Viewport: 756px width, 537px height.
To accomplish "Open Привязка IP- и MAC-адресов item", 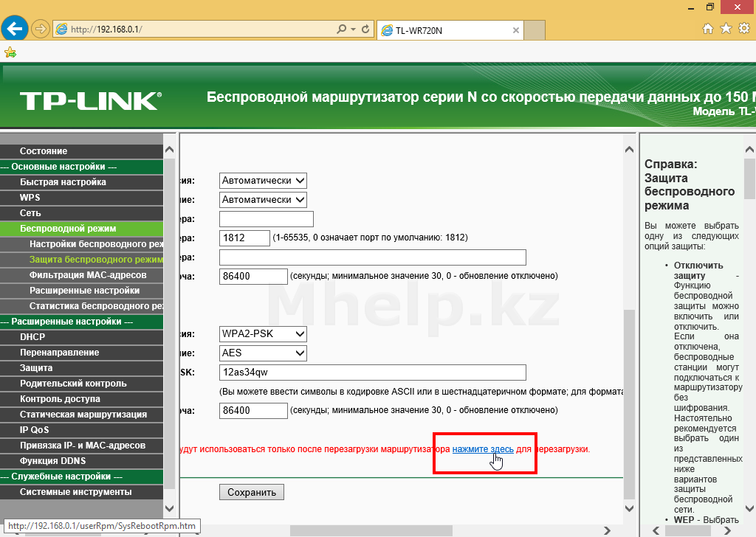I will click(x=81, y=446).
